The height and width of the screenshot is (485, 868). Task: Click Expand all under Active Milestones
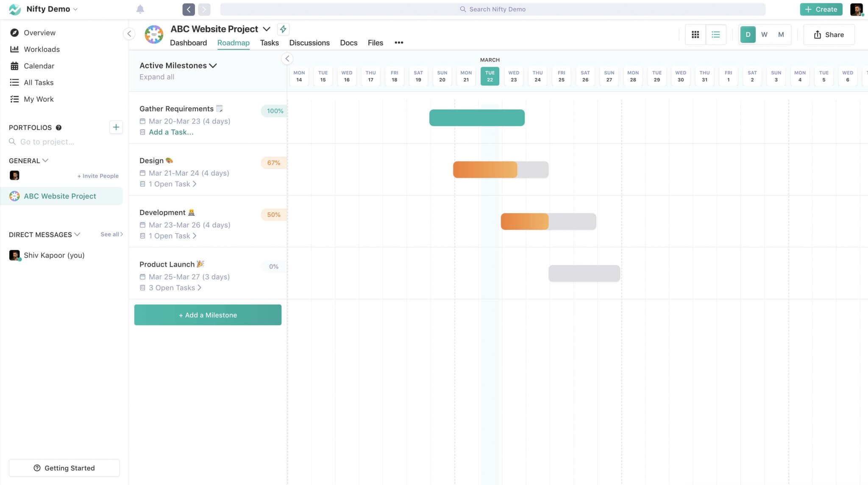(156, 77)
